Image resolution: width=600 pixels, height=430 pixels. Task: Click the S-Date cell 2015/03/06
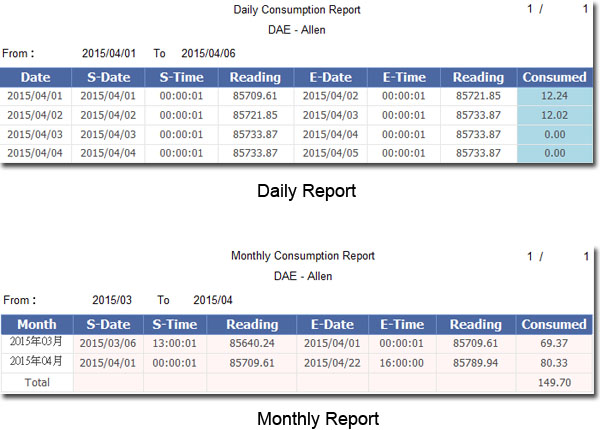tap(108, 343)
